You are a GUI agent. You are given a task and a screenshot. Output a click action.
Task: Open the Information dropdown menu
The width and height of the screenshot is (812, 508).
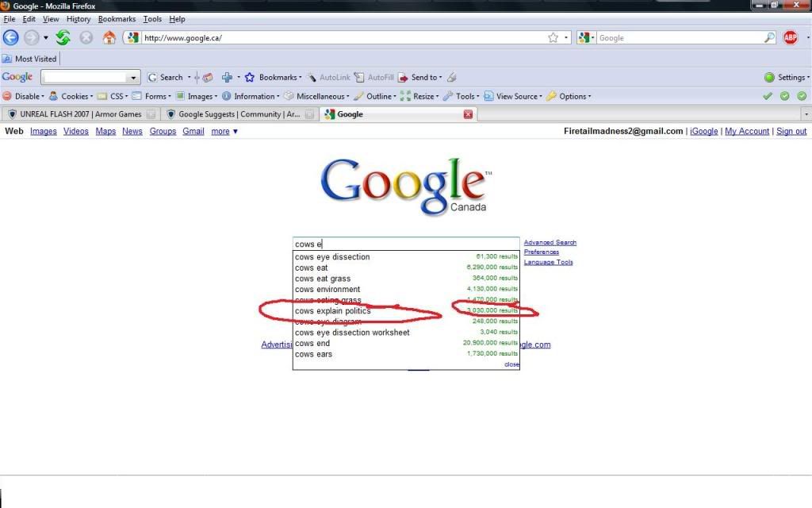click(251, 96)
